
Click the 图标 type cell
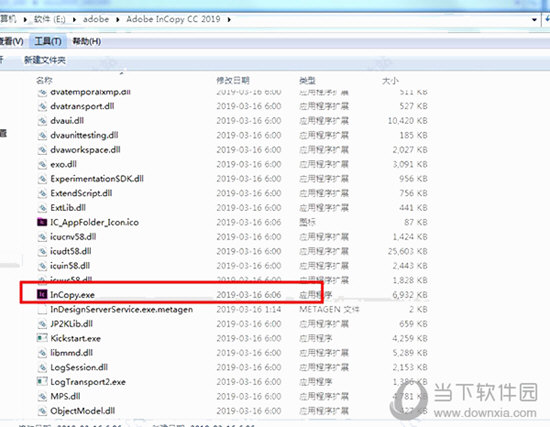307,222
